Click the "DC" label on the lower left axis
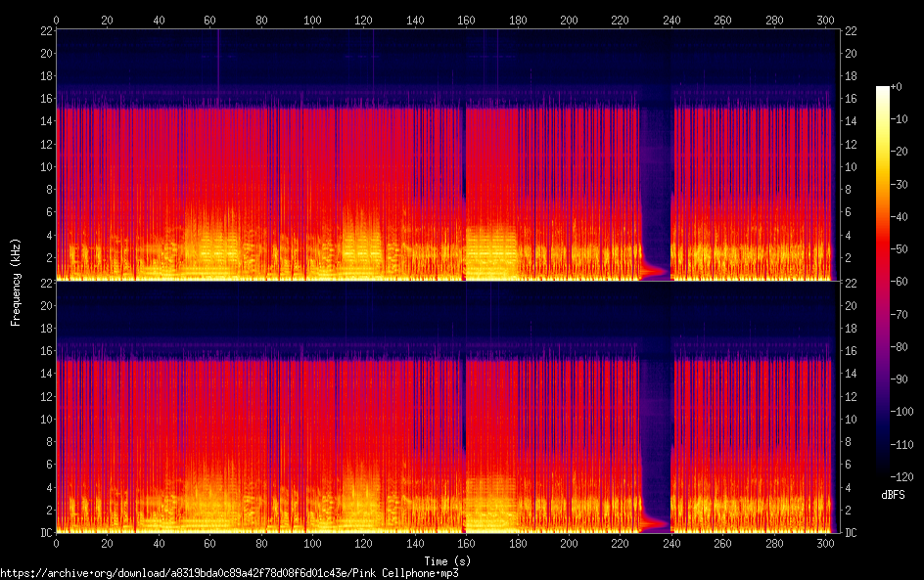Viewport: 924px width, 580px height. [44, 533]
